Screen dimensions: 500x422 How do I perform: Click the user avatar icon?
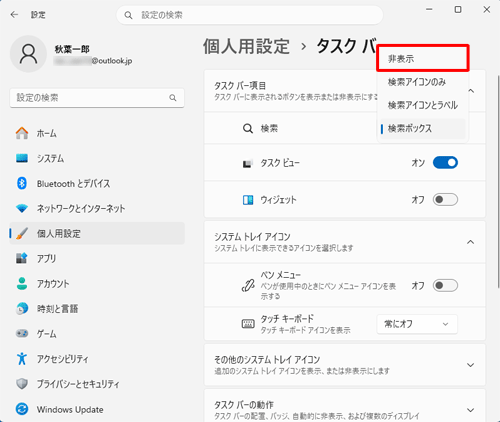click(28, 54)
